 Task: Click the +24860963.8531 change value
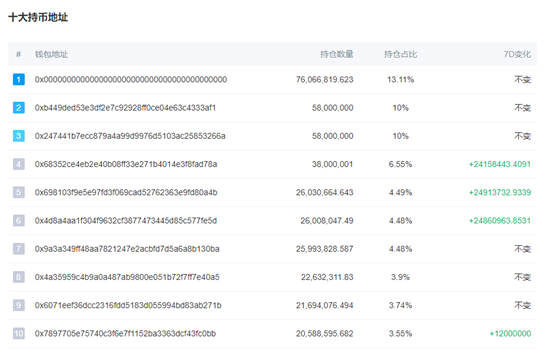tap(500, 221)
